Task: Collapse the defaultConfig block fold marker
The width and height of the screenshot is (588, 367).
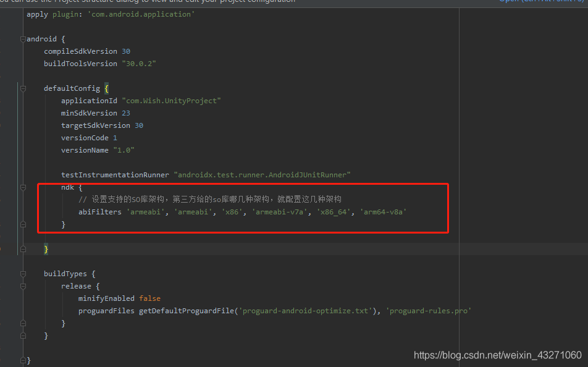Action: coord(23,88)
